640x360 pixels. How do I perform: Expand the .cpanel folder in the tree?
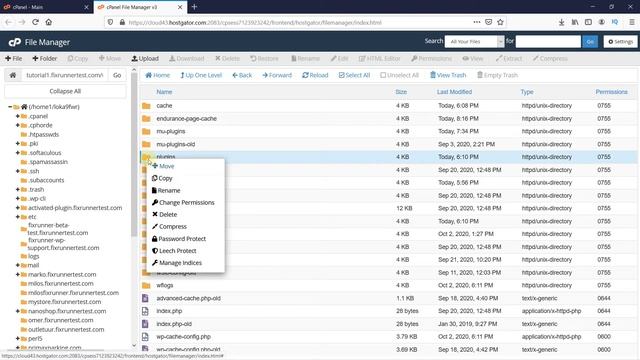pyautogui.click(x=18, y=116)
